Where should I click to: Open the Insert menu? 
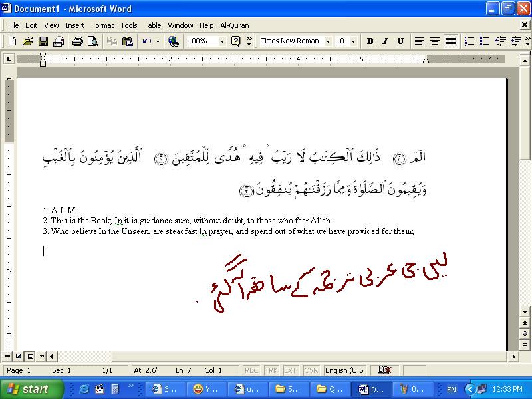click(75, 25)
